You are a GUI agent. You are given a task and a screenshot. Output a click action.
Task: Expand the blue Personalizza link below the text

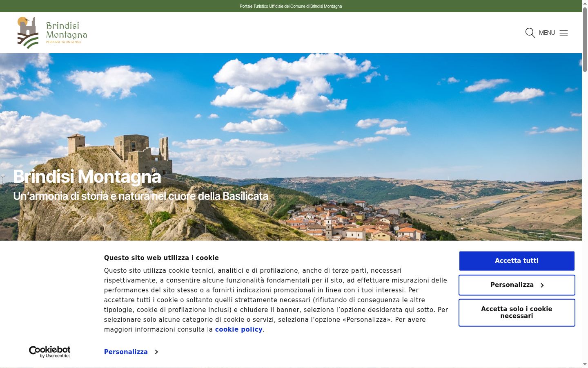(131, 352)
